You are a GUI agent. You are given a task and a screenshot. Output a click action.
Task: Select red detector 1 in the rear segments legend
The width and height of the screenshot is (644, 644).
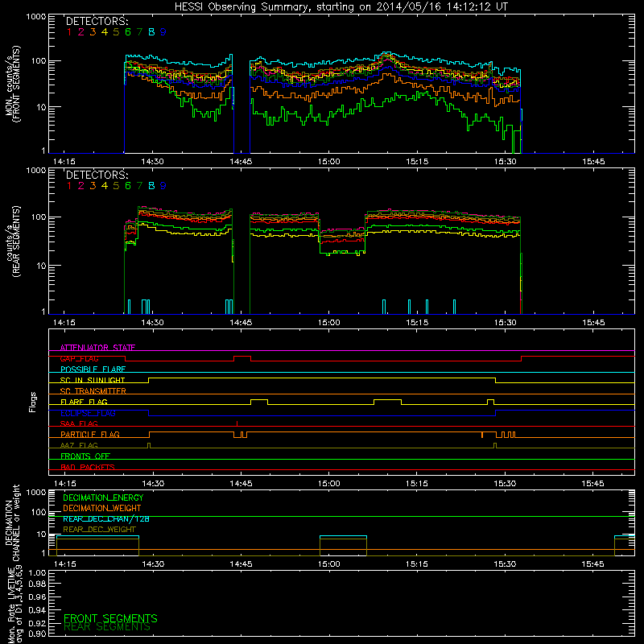point(69,186)
